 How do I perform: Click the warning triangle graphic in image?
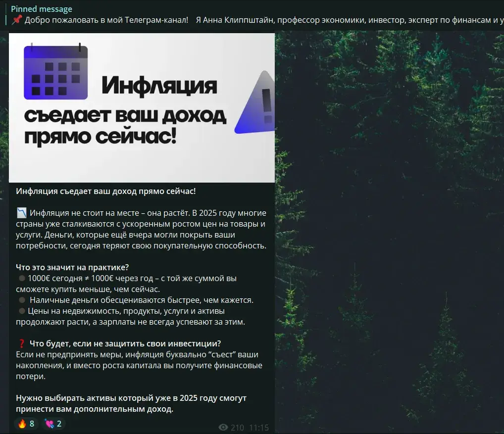255,102
